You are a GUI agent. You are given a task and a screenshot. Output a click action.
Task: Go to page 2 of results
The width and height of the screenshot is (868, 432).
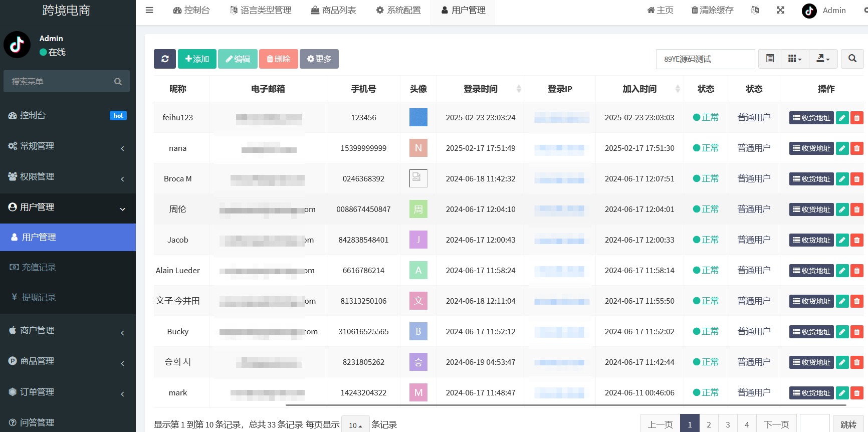709,424
